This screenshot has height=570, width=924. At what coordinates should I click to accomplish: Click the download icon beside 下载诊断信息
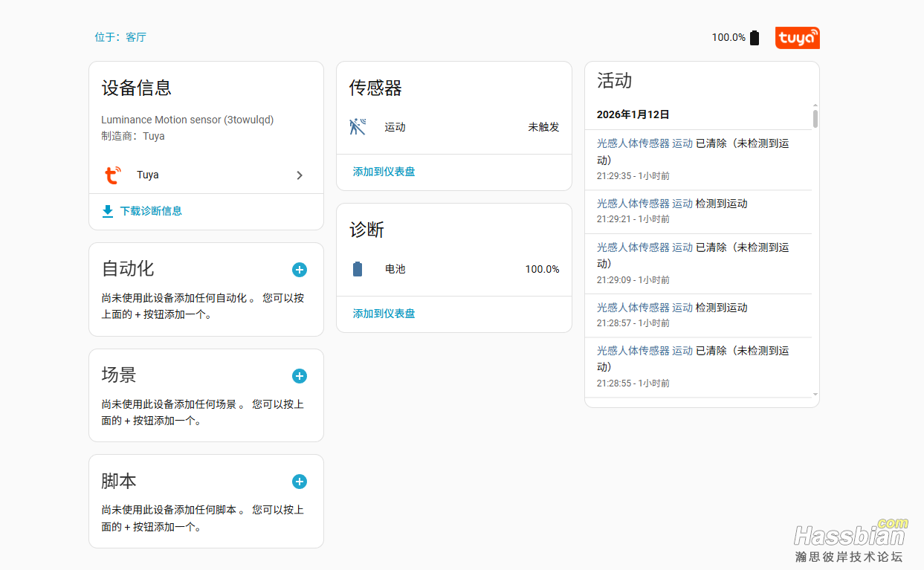tap(108, 211)
